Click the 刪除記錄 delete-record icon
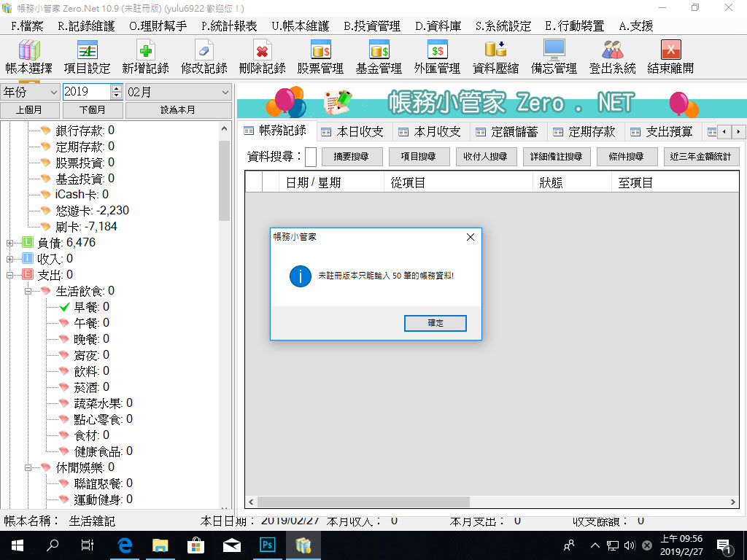The height and width of the screenshot is (560, 747). (x=262, y=57)
